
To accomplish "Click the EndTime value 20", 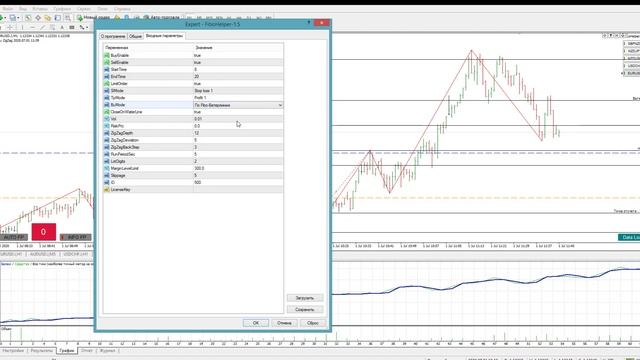I will pos(197,76).
